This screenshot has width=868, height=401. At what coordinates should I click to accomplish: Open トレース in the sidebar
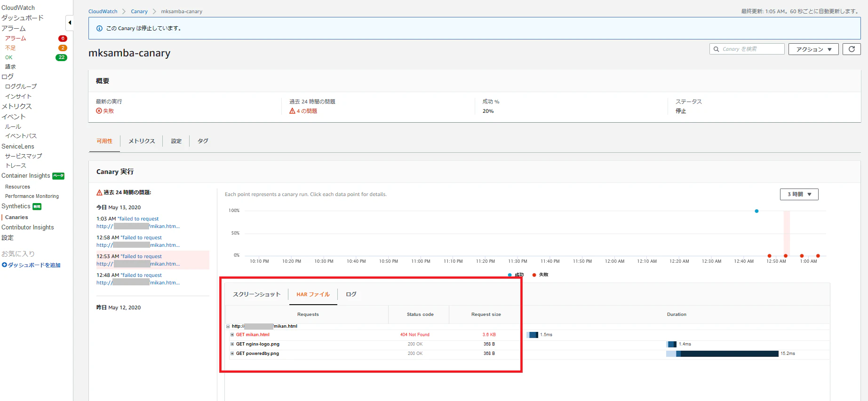click(16, 165)
